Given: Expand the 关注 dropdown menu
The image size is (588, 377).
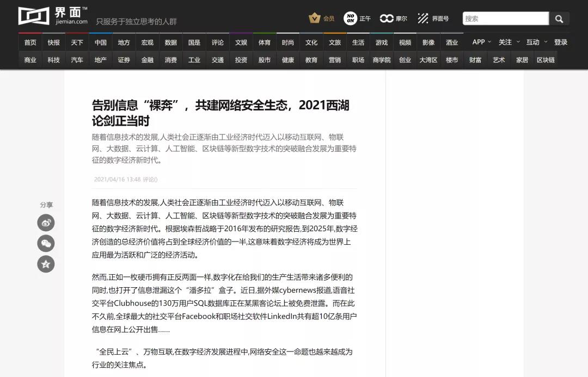Looking at the screenshot, I should 509,42.
